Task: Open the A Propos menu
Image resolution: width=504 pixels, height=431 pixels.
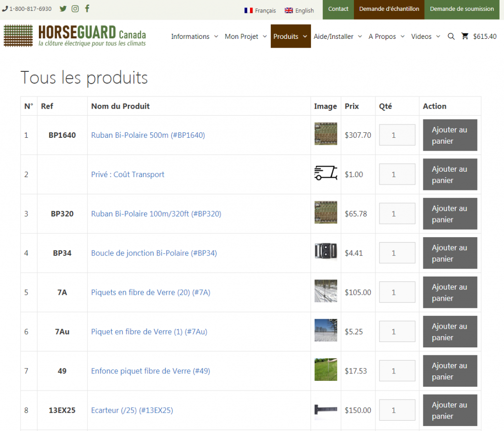Action: 382,36
